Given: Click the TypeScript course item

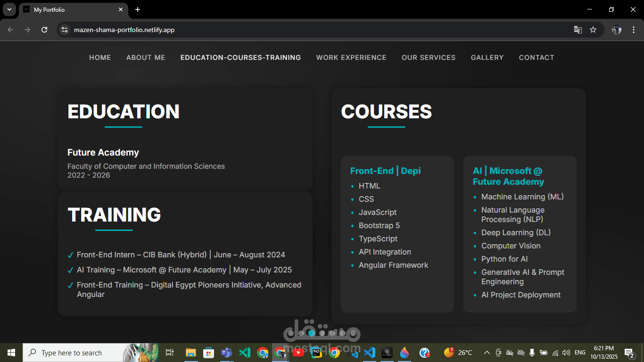Looking at the screenshot, I should (x=378, y=239).
